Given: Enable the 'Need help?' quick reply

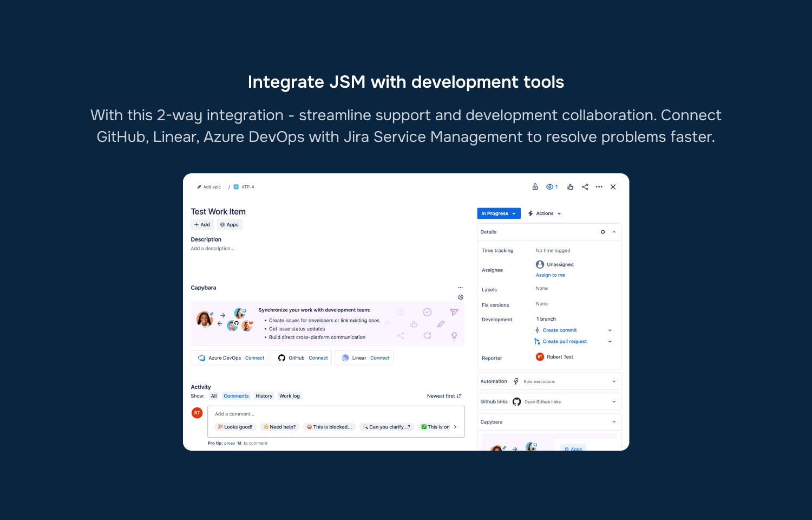Looking at the screenshot, I should click(x=279, y=427).
